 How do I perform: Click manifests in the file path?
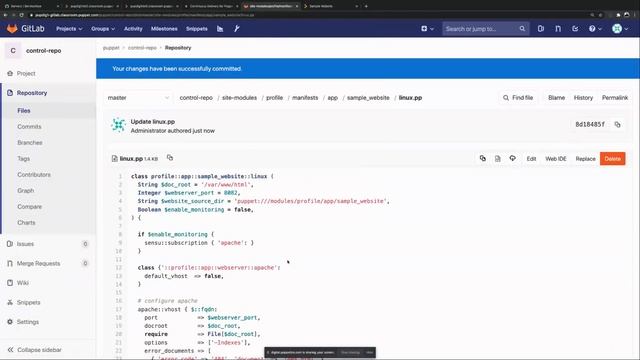(305, 98)
